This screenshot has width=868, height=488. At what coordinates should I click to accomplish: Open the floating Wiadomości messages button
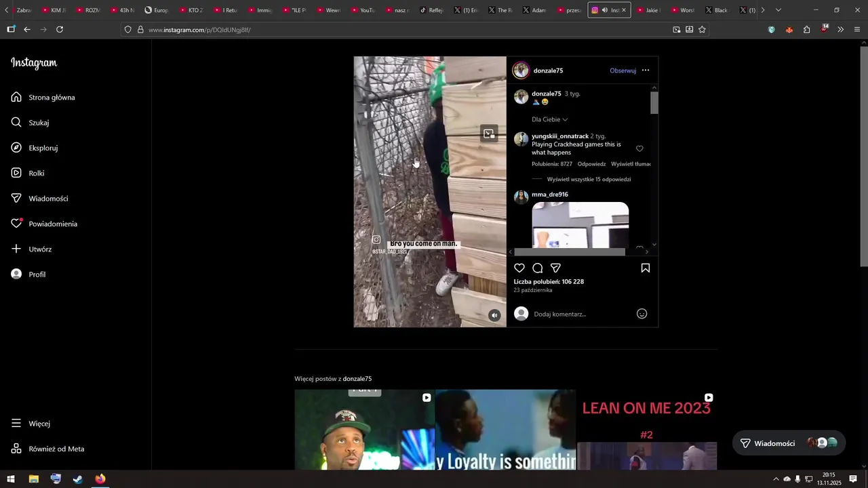coord(789,443)
